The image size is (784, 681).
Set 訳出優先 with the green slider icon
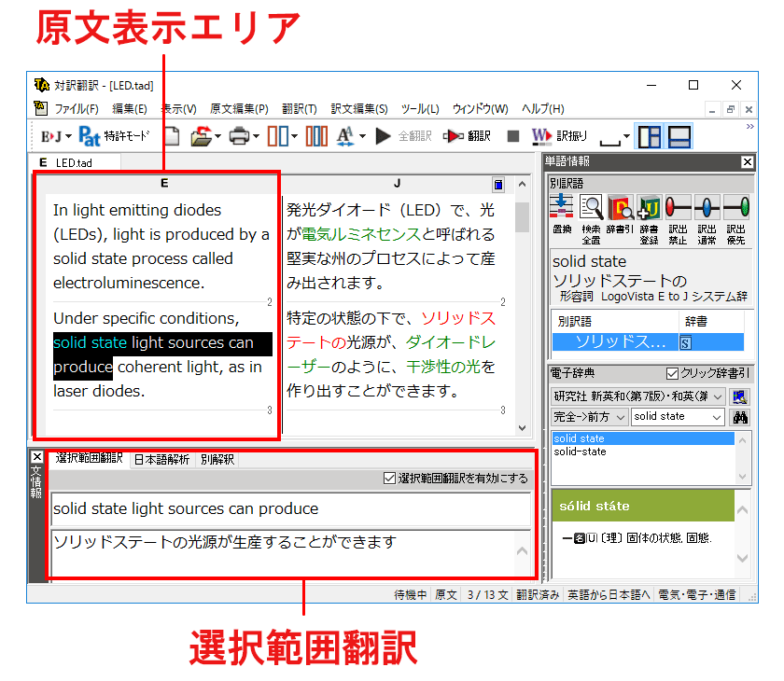pos(736,207)
